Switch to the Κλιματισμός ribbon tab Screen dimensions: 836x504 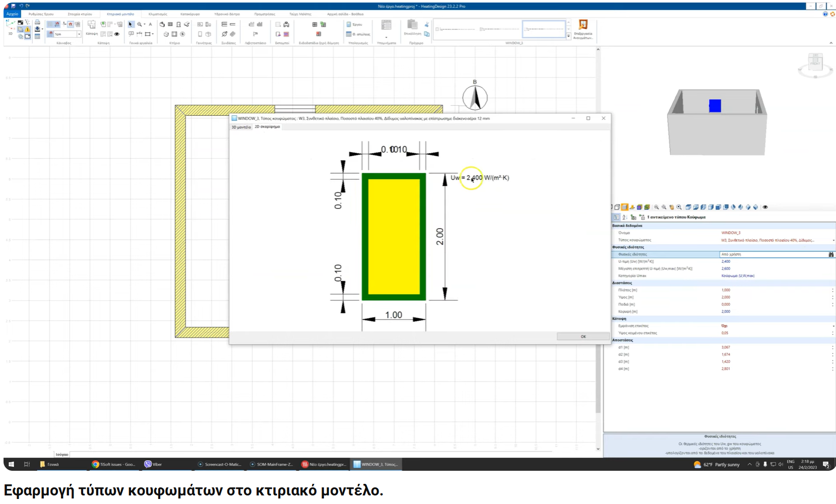(x=158, y=14)
